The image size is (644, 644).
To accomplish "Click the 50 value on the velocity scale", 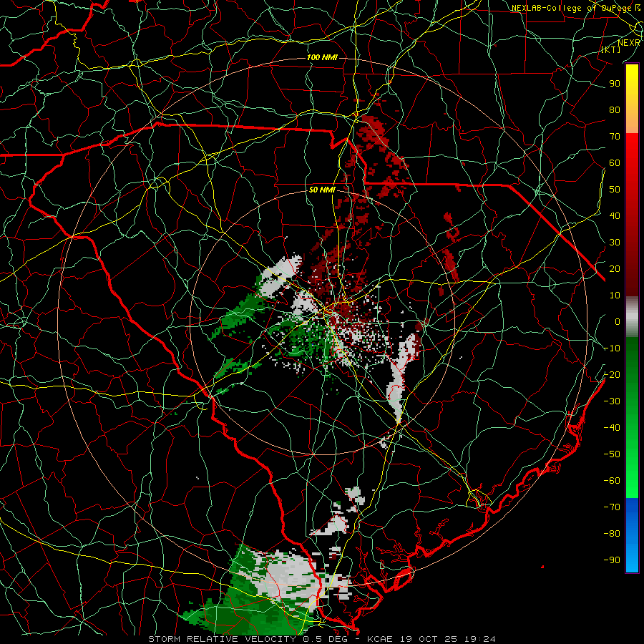I will click(615, 190).
